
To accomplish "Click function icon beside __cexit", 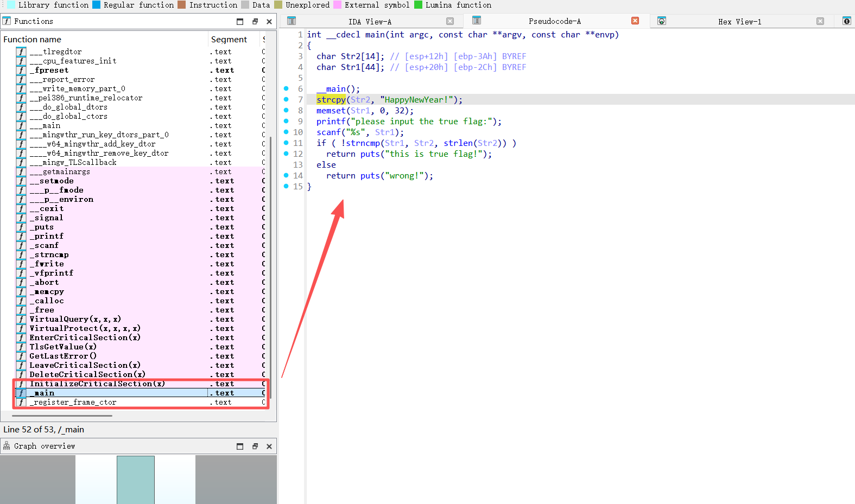I will (21, 208).
